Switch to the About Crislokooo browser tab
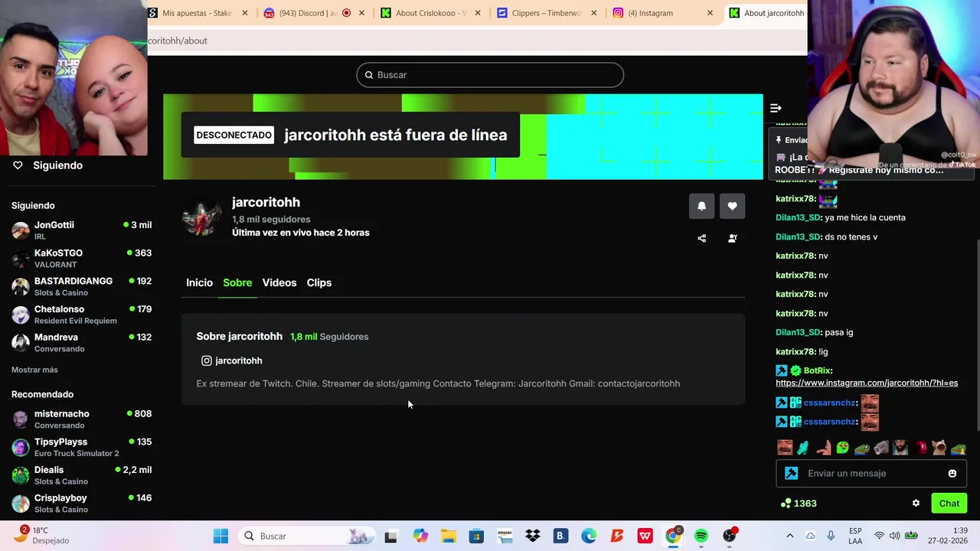Image resolution: width=980 pixels, height=551 pixels. (x=430, y=13)
